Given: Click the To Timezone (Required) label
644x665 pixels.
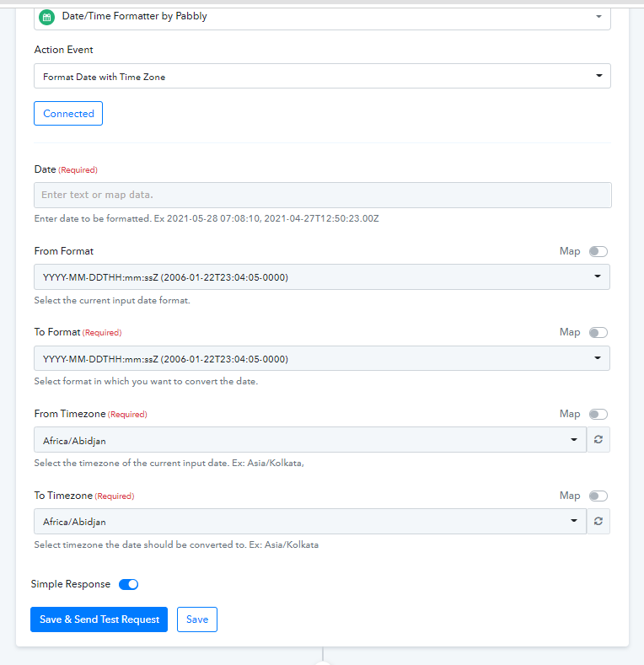Looking at the screenshot, I should click(x=84, y=496).
